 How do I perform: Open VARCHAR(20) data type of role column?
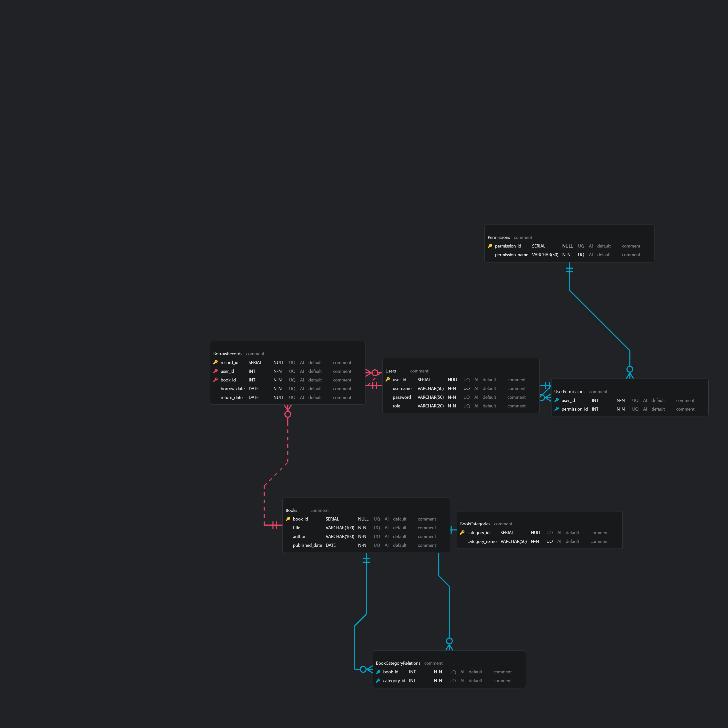(430, 406)
